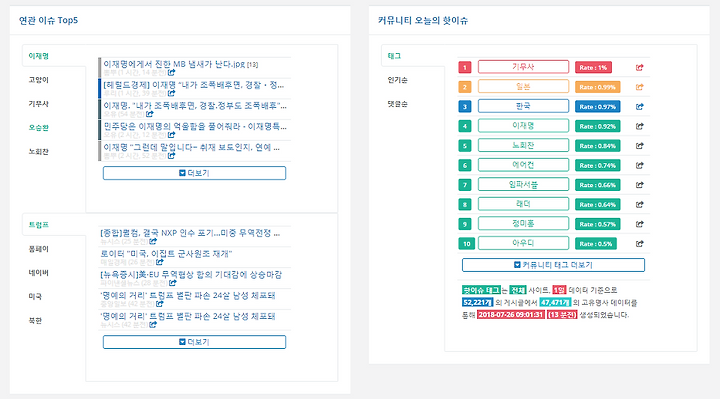Click the 노회찬 tag button ranked 5
Screen dimensions: 720x399
[x=523, y=145]
